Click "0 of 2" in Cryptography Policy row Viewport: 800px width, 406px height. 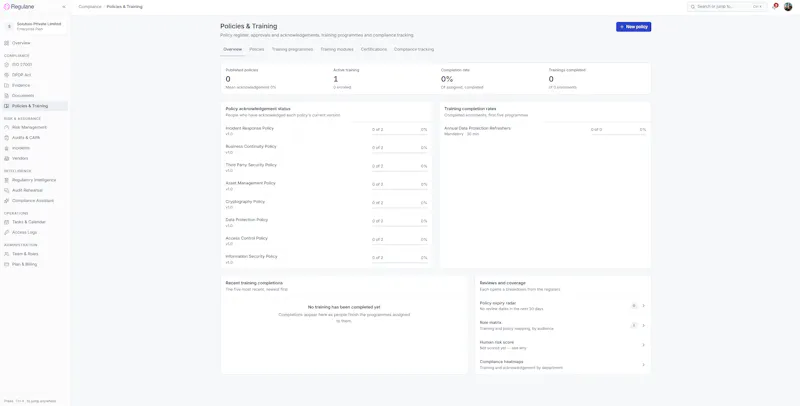378,203
